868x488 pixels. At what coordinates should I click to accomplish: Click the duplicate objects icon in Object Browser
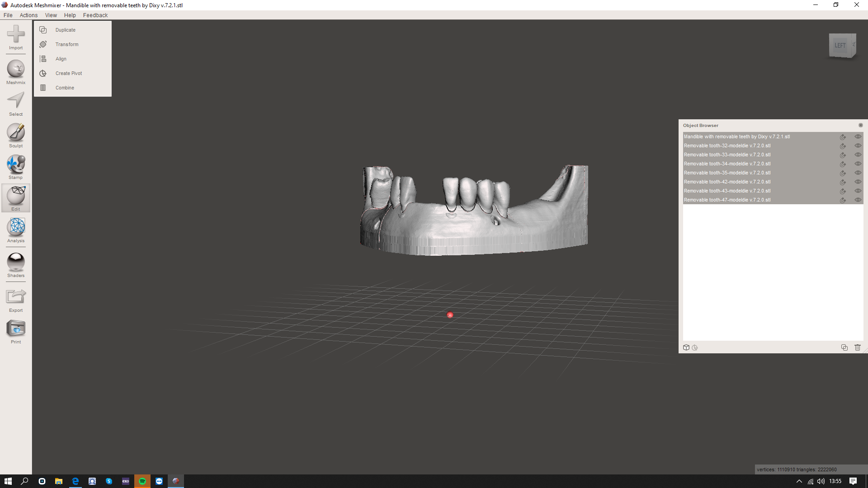[x=844, y=347]
